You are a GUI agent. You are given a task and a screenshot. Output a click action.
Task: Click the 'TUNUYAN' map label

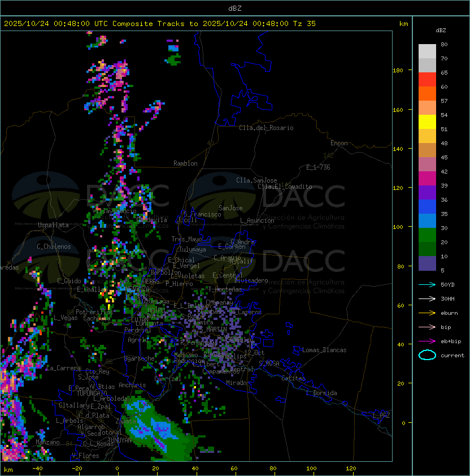(x=120, y=440)
